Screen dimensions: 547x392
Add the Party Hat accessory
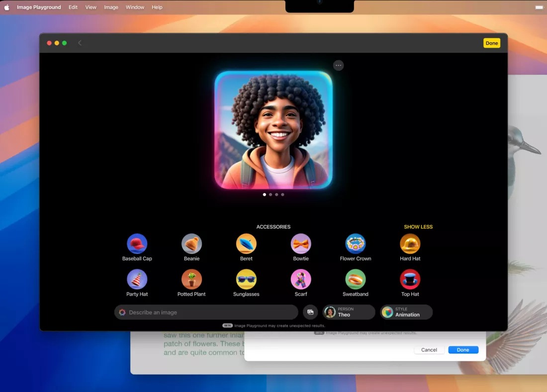pos(137,280)
